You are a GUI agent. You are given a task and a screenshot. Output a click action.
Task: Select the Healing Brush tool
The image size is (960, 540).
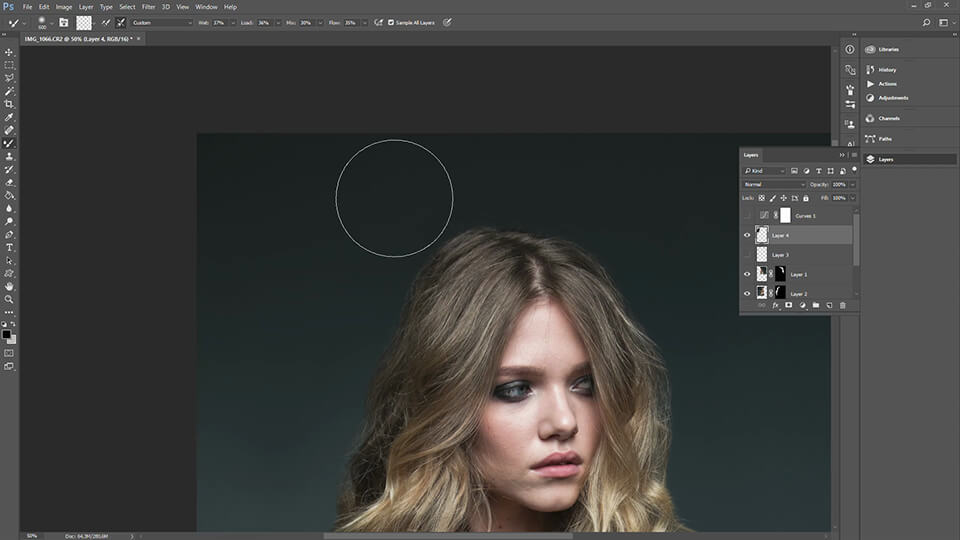(9, 130)
